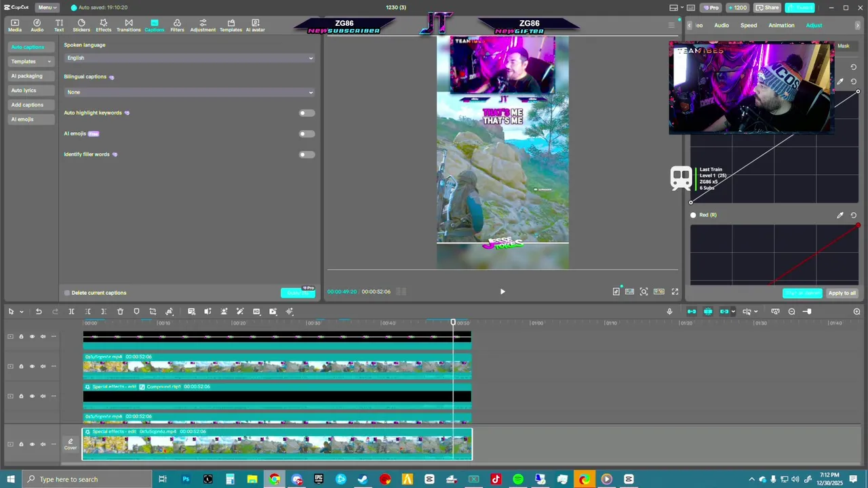Screen dimensions: 868x488
Task: Open the select-tool mode dropdown arrow
Action: point(22,312)
